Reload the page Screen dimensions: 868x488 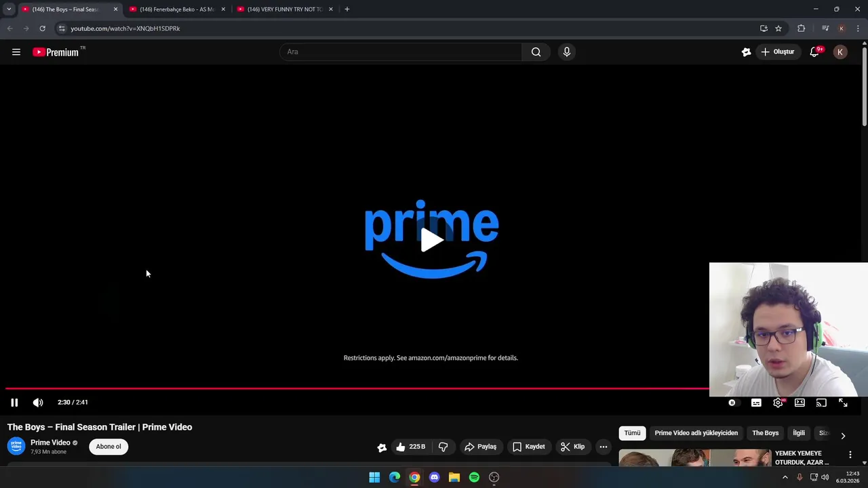(x=42, y=28)
